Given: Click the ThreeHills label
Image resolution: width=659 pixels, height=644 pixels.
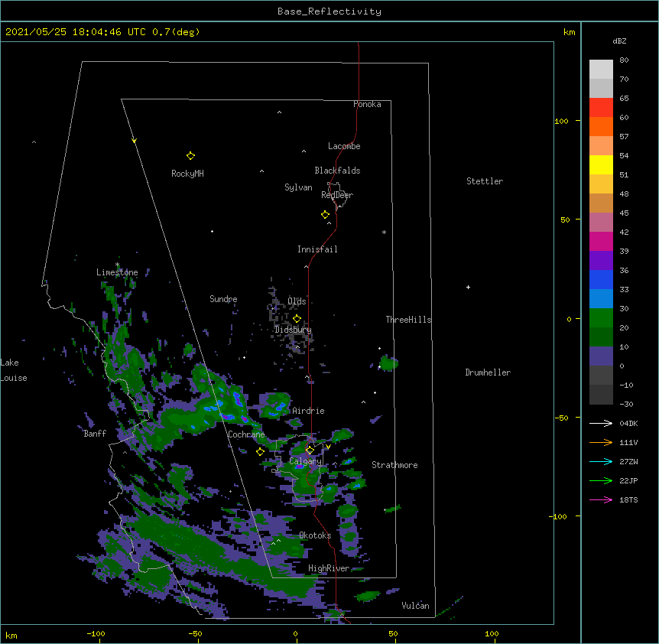Looking at the screenshot, I should click(x=408, y=320).
